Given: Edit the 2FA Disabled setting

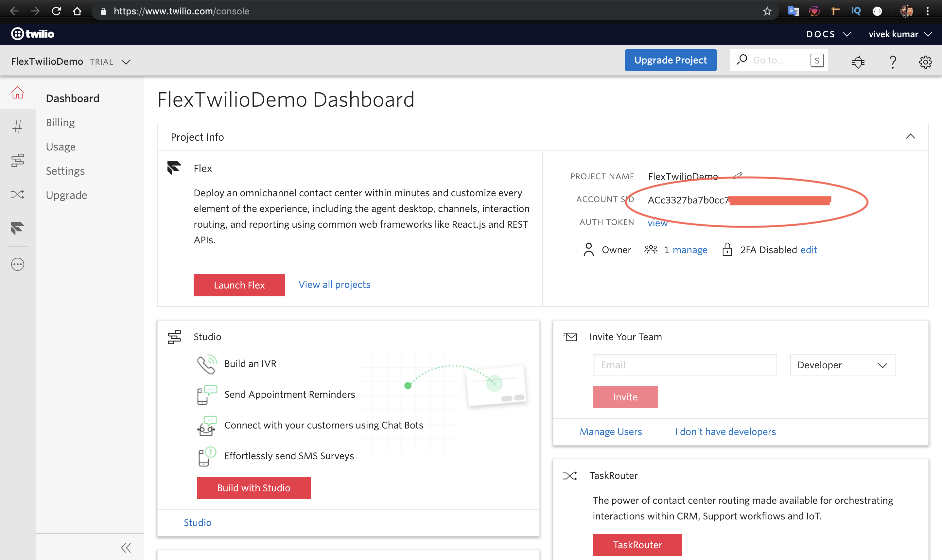Looking at the screenshot, I should pos(809,250).
